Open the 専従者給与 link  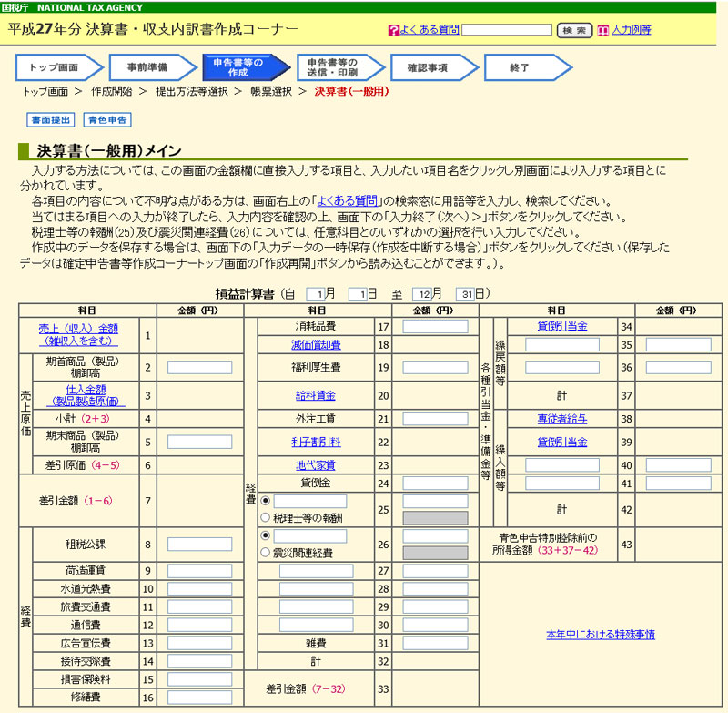coord(561,420)
